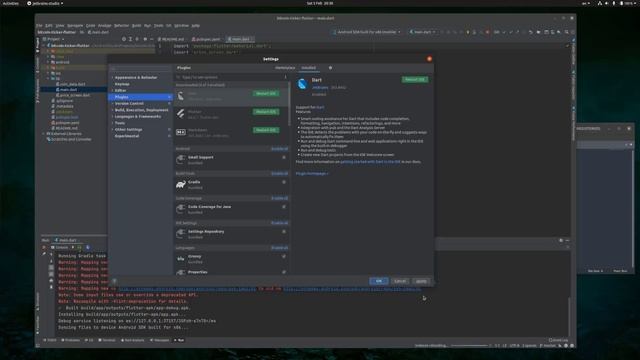Viewport: 640px width, 360px height.
Task: Toggle the Smali Support plugin checkbox
Action: pyautogui.click(x=284, y=157)
